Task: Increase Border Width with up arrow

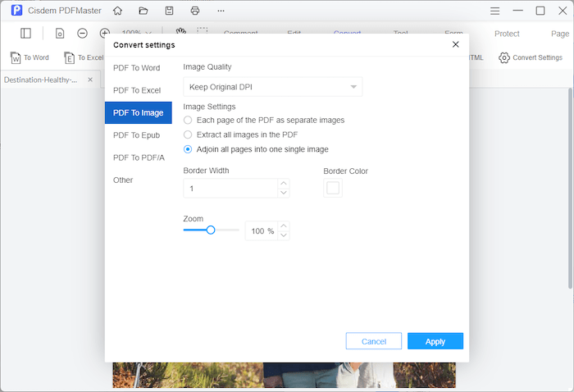Action: (x=284, y=184)
